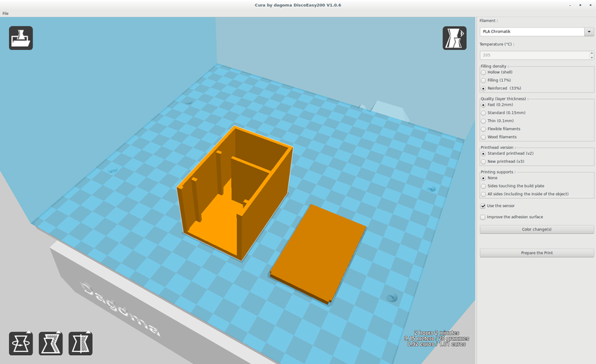596x364 pixels.
Task: Open the View mode icon
Action: pos(454,38)
